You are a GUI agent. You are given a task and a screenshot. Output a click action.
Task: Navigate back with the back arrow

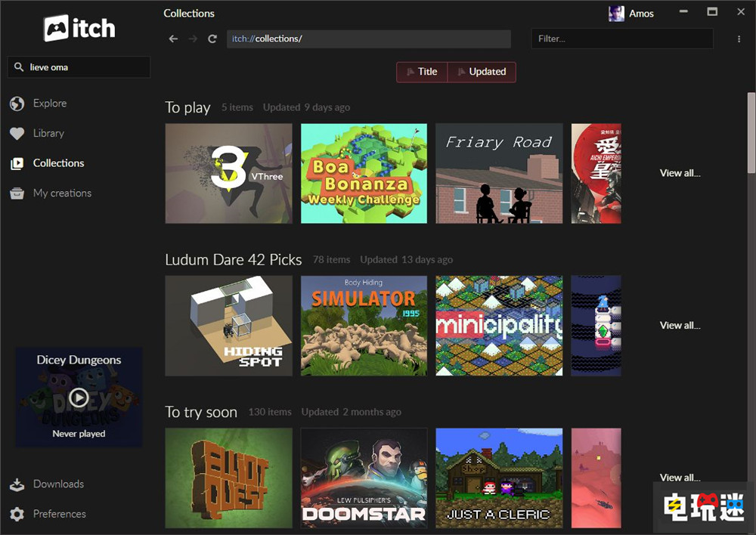coord(173,39)
